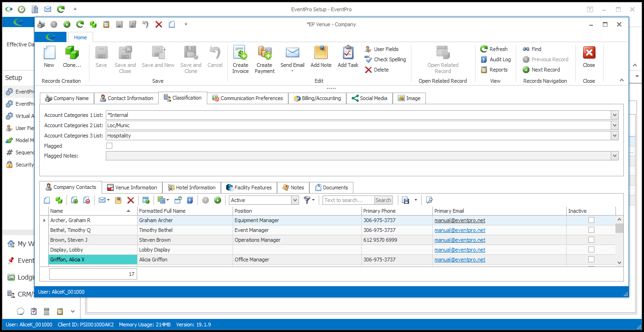The height and width of the screenshot is (332, 644).
Task: Click the contacts grid vertical scrollbar thumb
Action: click(619, 228)
